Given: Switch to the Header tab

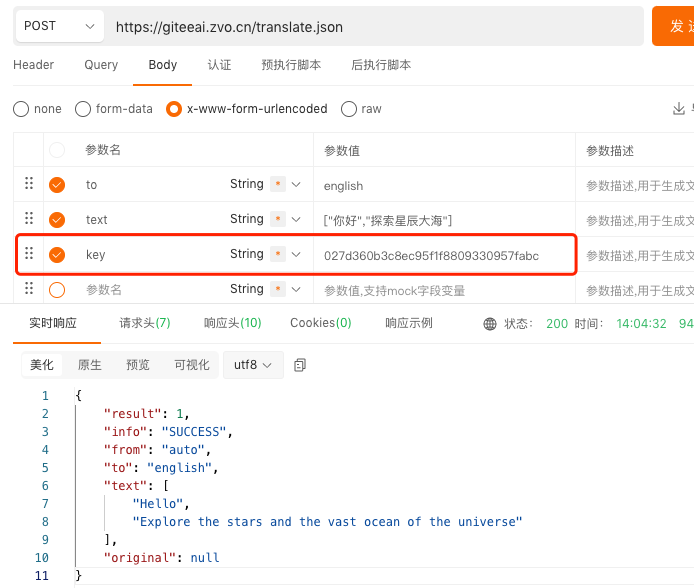Looking at the screenshot, I should (x=33, y=65).
